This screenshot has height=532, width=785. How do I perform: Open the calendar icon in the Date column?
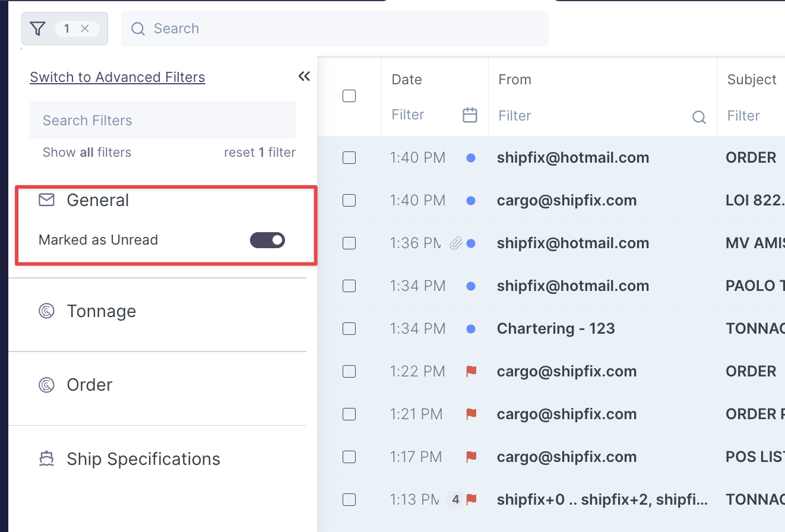click(470, 115)
